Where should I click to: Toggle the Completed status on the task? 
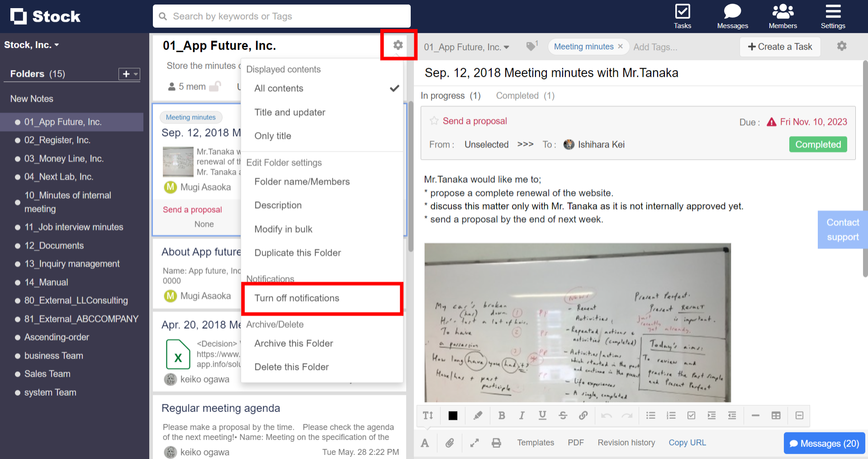(817, 144)
